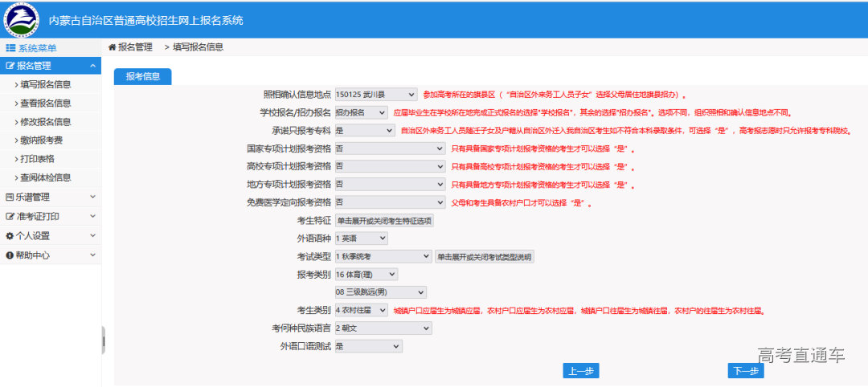This screenshot has height=387, width=868.
Task: Open the 考试类型 dropdown showing 秋季统考
Action: tap(383, 256)
